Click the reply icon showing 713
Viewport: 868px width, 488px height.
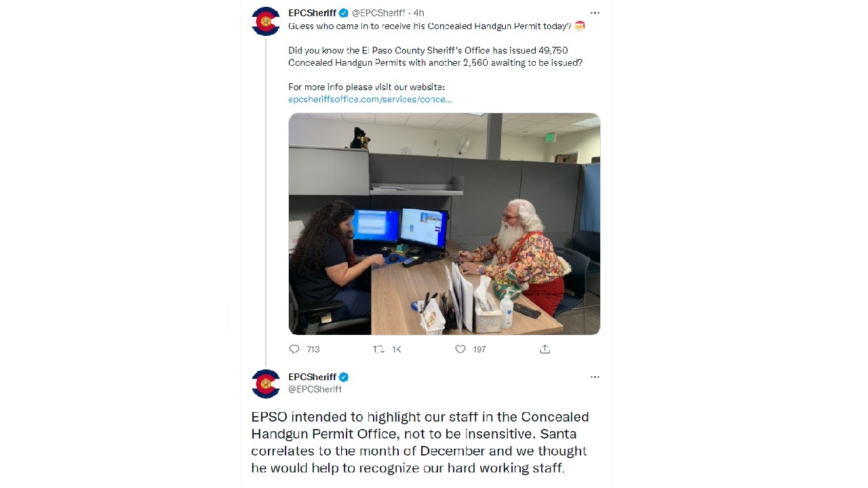pyautogui.click(x=294, y=349)
